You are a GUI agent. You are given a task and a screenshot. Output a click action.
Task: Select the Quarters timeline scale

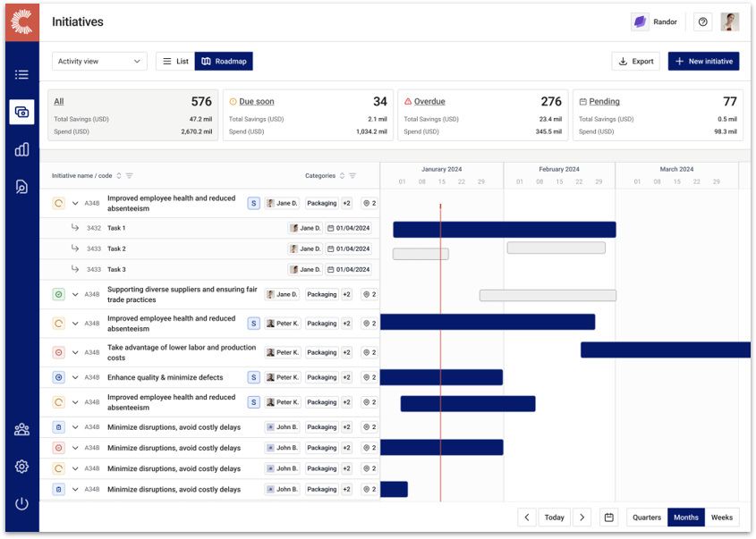[x=646, y=517]
